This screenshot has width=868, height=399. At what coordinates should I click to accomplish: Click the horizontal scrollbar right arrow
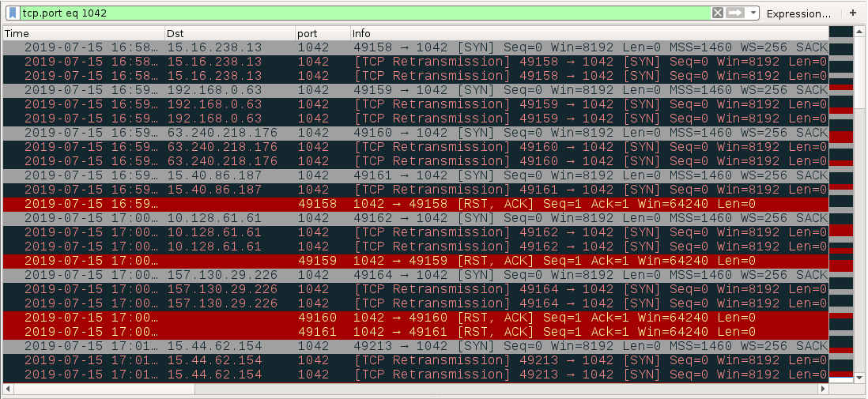pos(824,389)
